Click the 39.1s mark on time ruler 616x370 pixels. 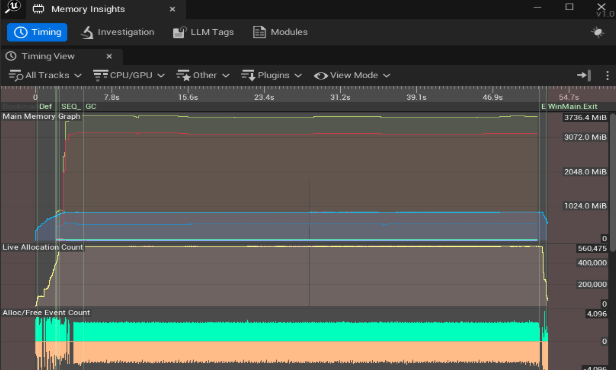point(416,97)
